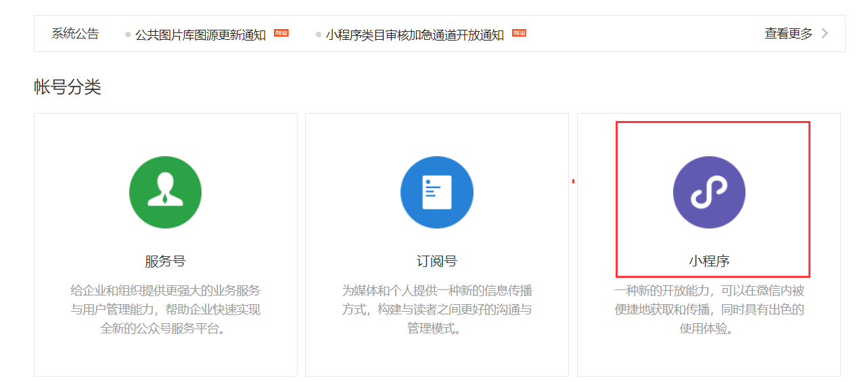Select the 服务号 title text
This screenshot has width=868, height=382.
click(165, 261)
